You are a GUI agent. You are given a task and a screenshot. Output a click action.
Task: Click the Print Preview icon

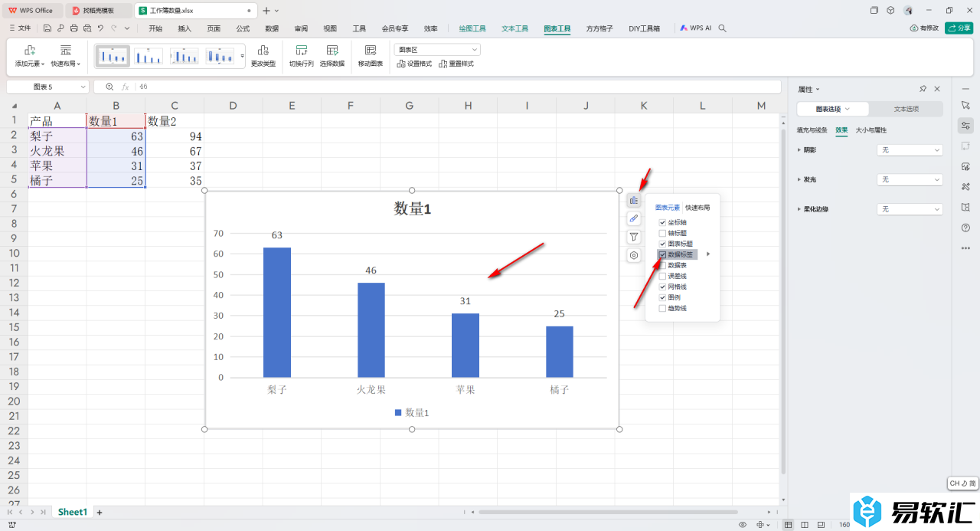87,28
